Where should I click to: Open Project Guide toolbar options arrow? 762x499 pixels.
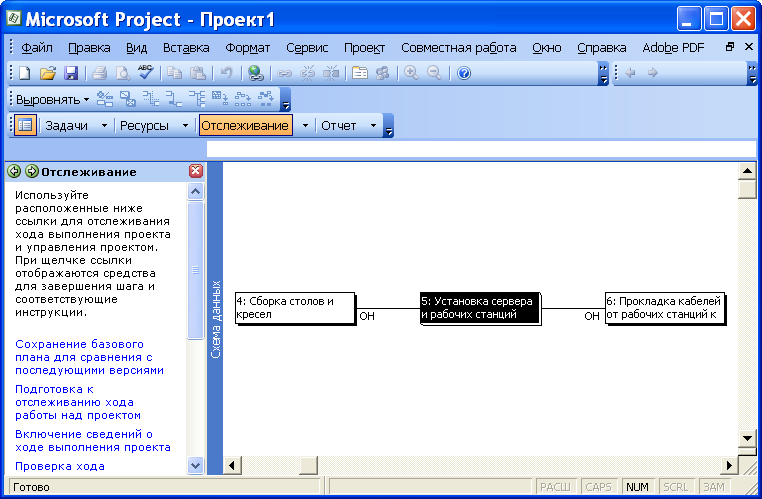point(388,126)
